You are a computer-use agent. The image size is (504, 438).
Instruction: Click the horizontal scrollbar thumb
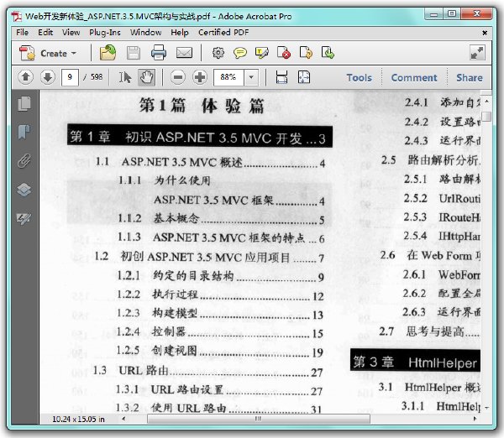coord(259,419)
